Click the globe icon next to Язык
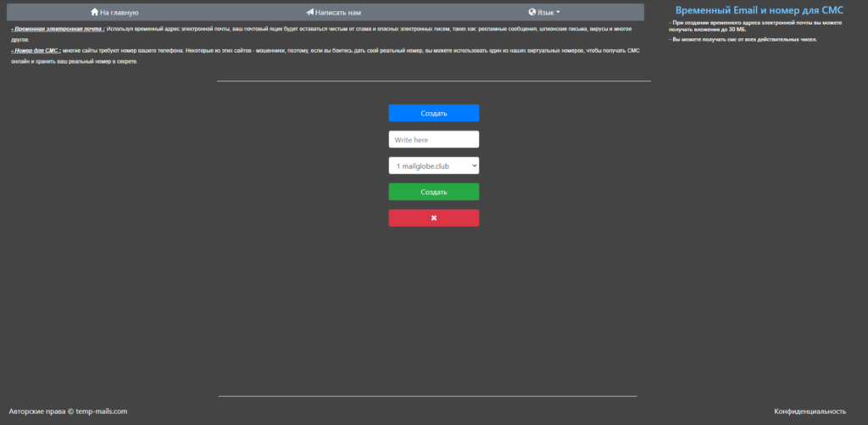The image size is (868, 425). pos(531,13)
